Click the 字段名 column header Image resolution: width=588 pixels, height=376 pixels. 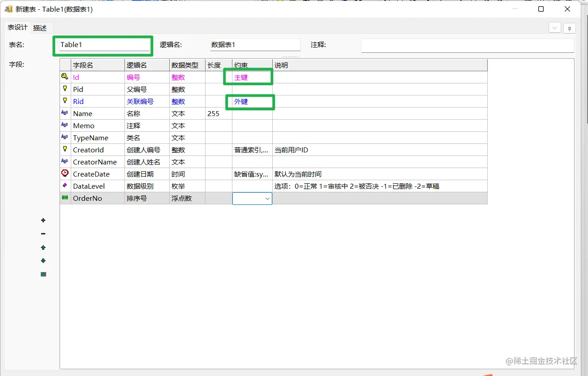pos(98,65)
